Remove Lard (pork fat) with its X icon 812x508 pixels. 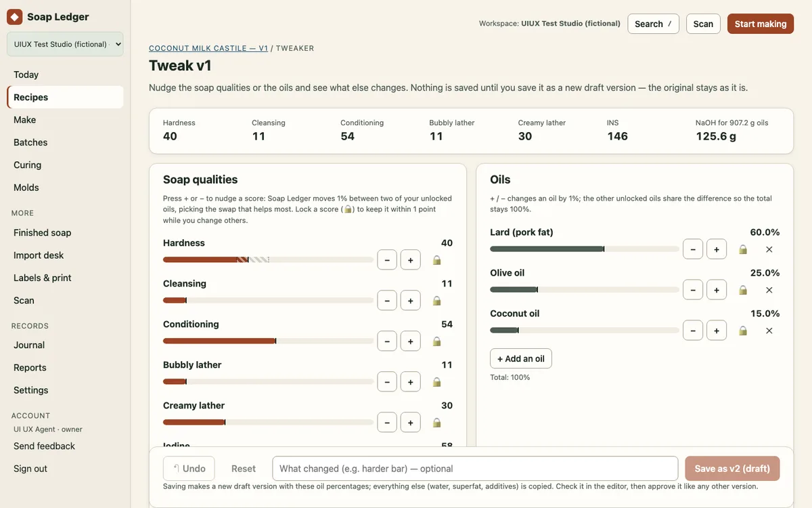[769, 249]
